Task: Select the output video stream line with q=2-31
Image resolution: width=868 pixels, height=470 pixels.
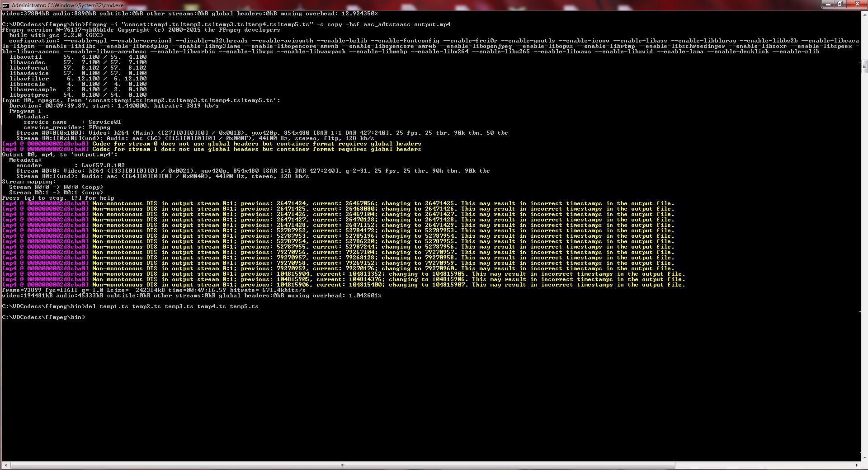Action: pyautogui.click(x=253, y=171)
